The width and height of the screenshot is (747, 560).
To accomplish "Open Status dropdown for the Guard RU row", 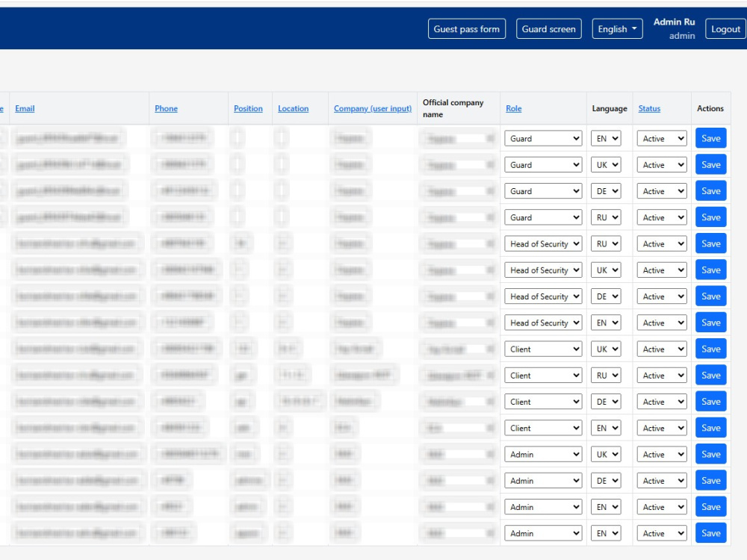I will (x=662, y=217).
